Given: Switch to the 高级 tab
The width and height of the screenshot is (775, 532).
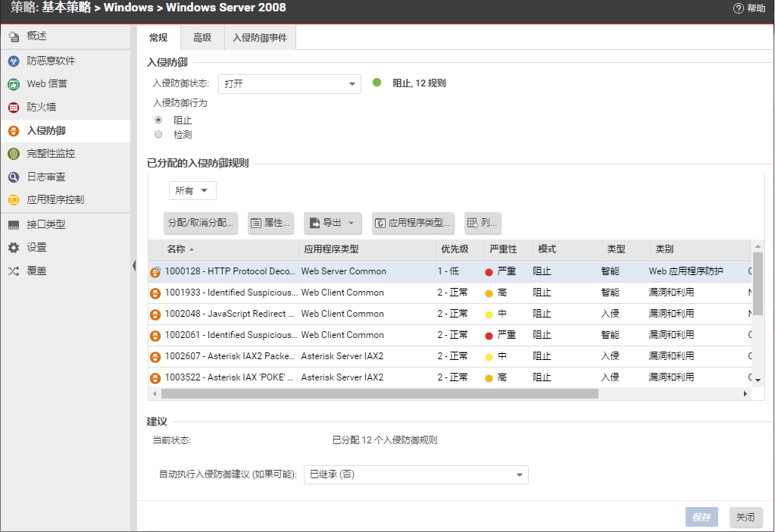Looking at the screenshot, I should 202,37.
